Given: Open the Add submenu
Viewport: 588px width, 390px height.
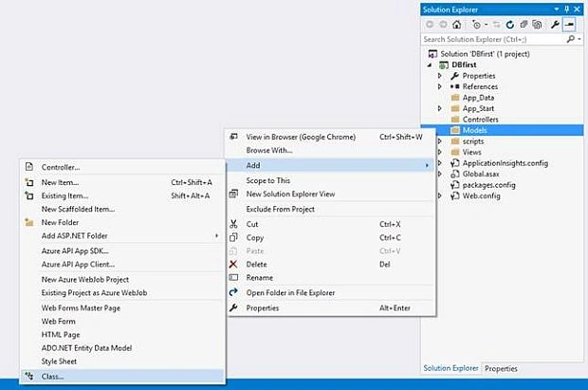Looking at the screenshot, I should tap(331, 165).
